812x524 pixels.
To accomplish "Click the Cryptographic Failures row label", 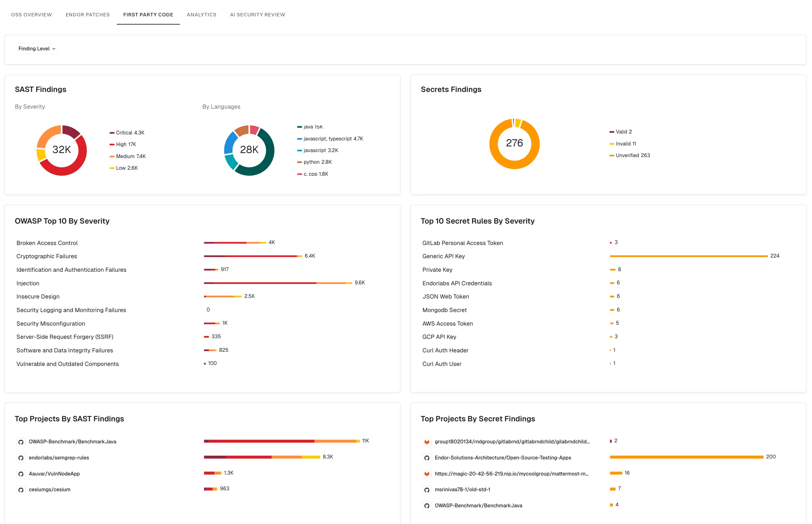I will pos(47,256).
